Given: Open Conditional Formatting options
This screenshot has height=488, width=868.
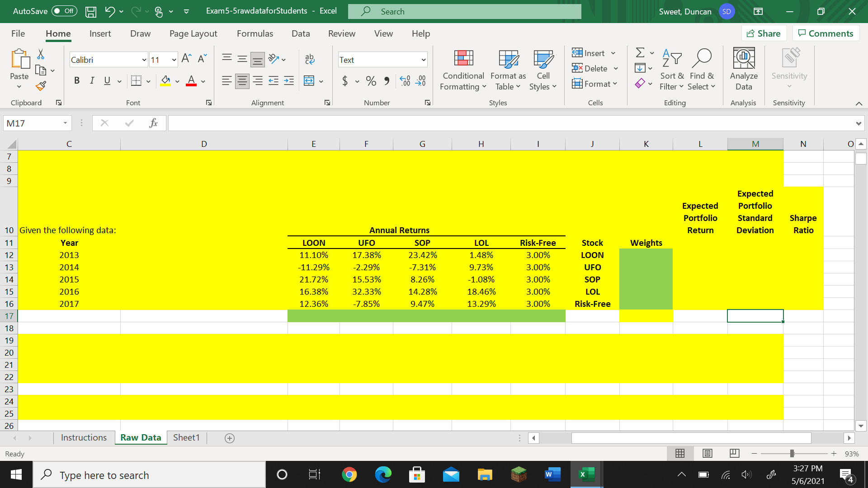Looking at the screenshot, I should click(462, 70).
